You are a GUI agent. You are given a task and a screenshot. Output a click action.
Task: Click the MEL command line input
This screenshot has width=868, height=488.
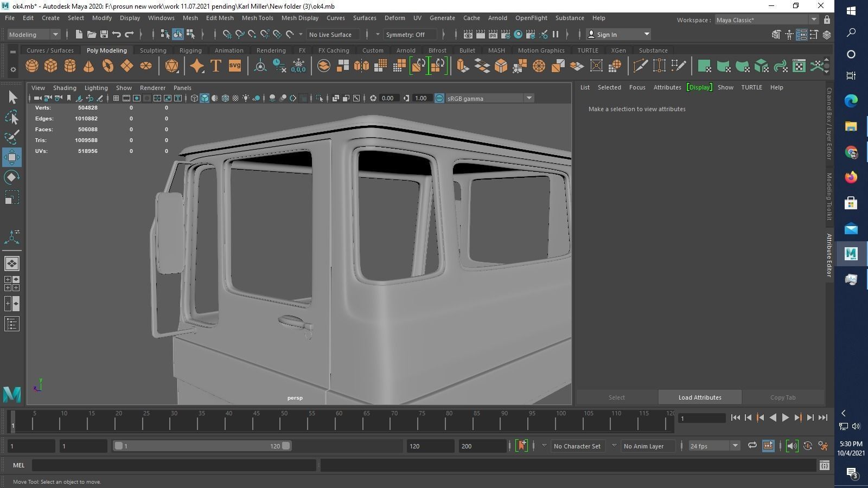[174, 465]
